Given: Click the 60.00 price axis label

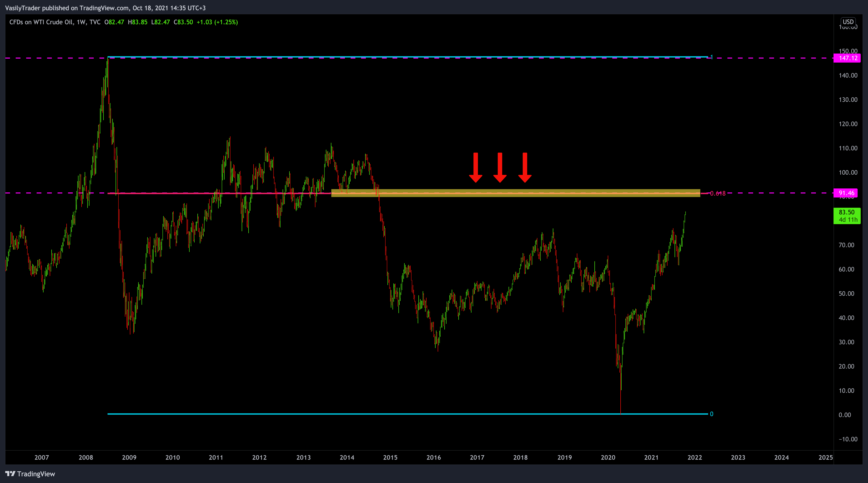Looking at the screenshot, I should (x=846, y=269).
